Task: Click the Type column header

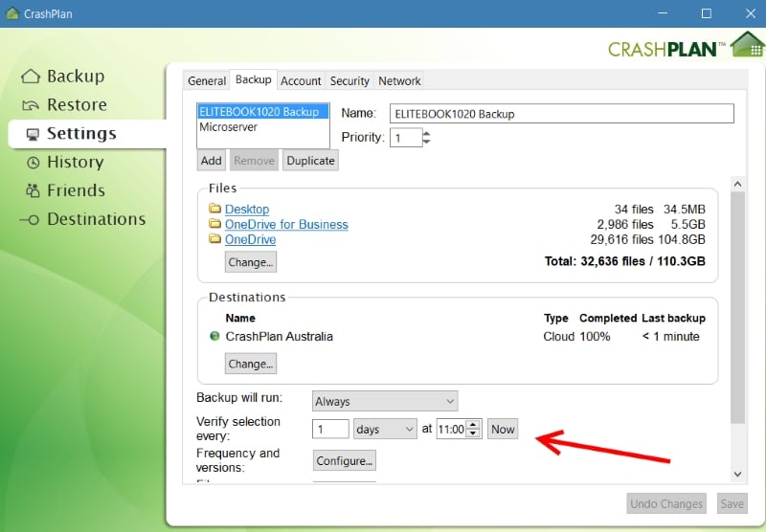Action: [x=556, y=318]
